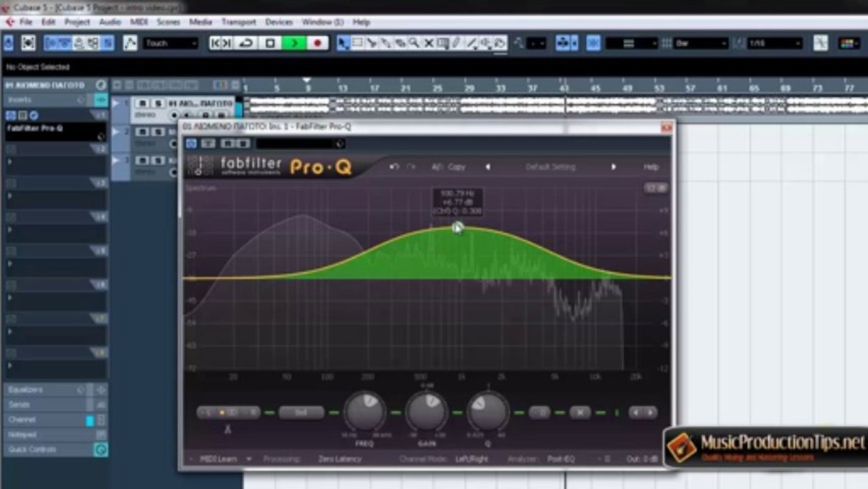Mute track 1 in track list

pyautogui.click(x=143, y=103)
